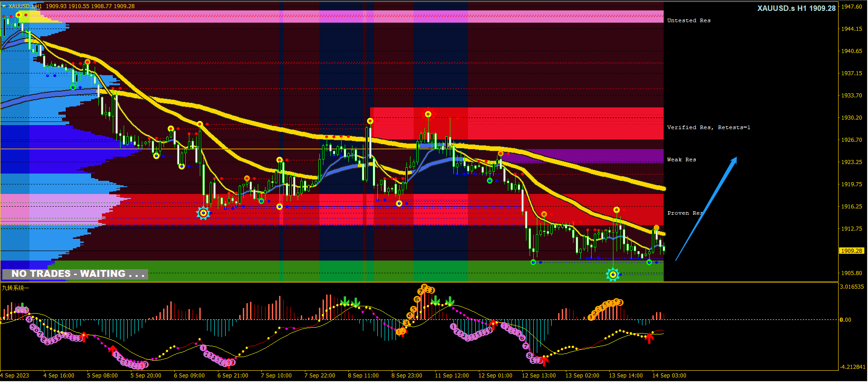
Task: Click the 1933.70 price axis value
Action: point(852,95)
